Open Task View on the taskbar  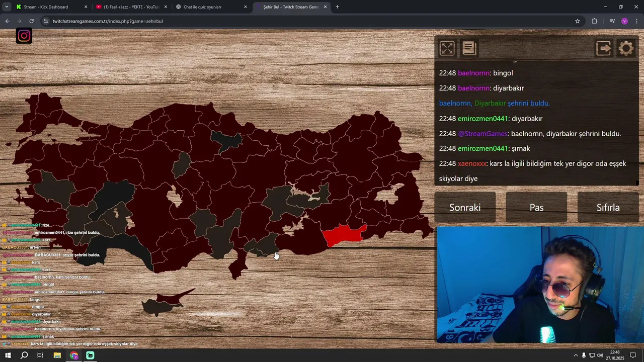(x=40, y=355)
